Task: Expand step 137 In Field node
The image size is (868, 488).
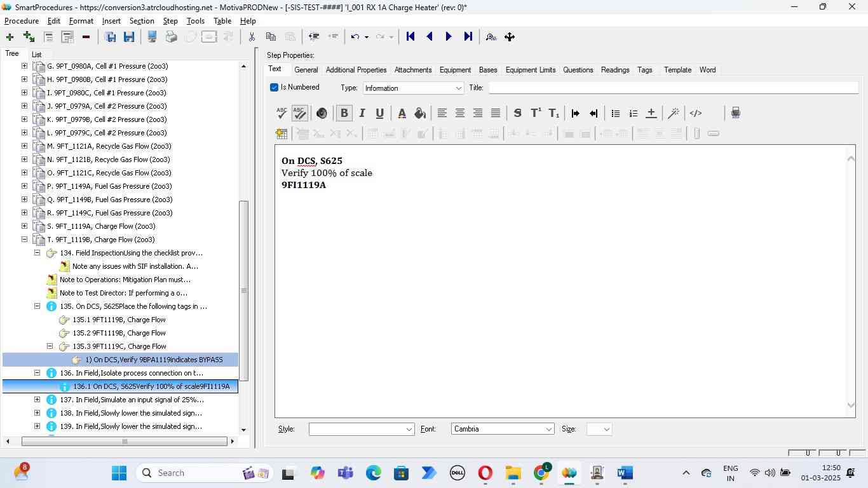Action: pyautogui.click(x=37, y=400)
